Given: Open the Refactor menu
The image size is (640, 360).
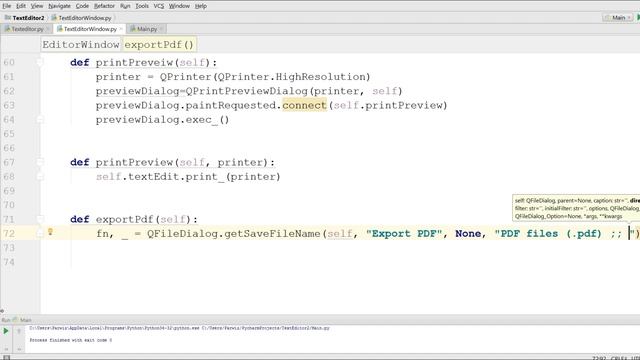Looking at the screenshot, I should pos(104,6).
